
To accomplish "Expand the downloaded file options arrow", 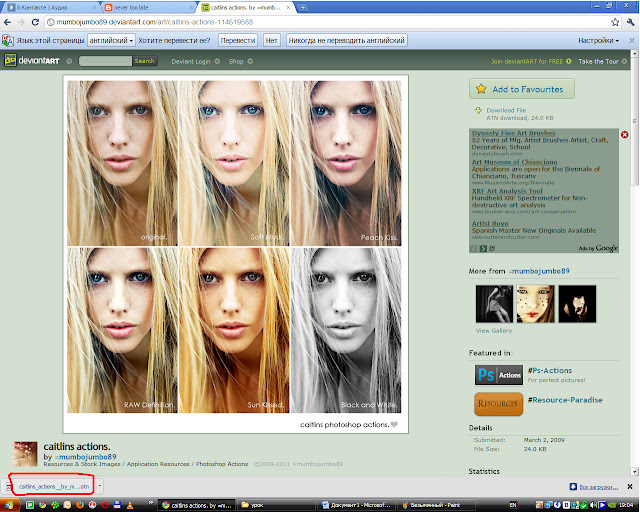I will [99, 486].
